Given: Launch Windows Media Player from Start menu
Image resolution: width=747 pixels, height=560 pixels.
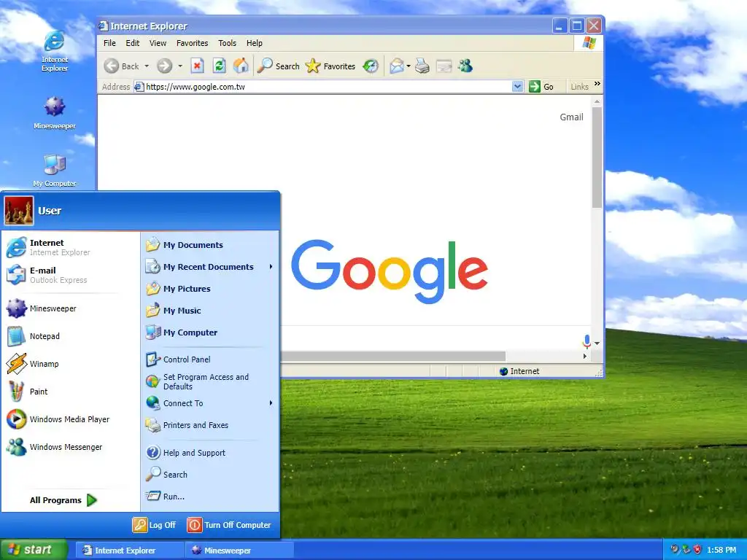Looking at the screenshot, I should [70, 419].
